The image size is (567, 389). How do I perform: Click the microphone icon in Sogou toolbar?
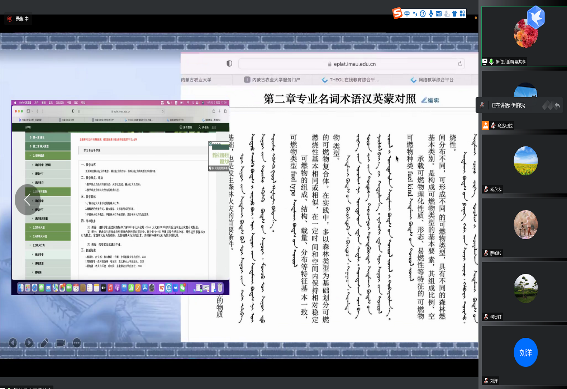pos(431,14)
